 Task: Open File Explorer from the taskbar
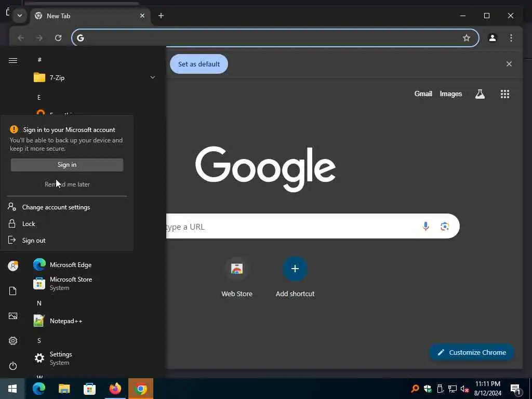[64, 389]
